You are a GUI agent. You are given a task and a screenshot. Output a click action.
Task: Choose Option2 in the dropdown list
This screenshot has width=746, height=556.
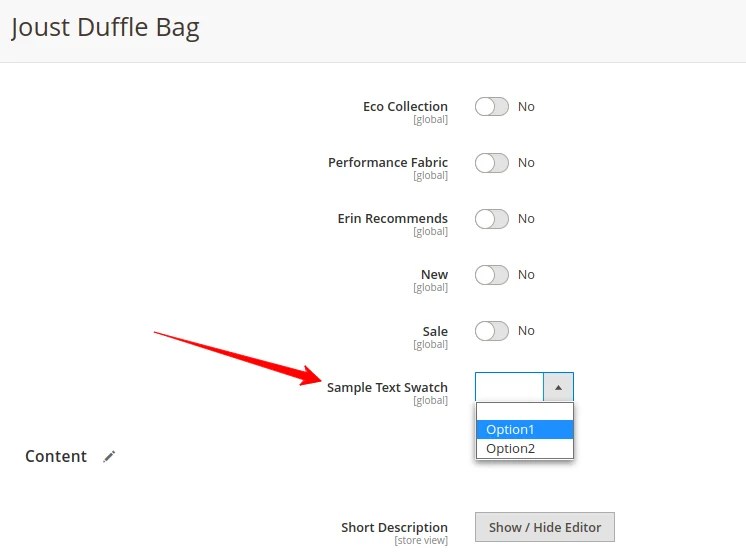(525, 449)
